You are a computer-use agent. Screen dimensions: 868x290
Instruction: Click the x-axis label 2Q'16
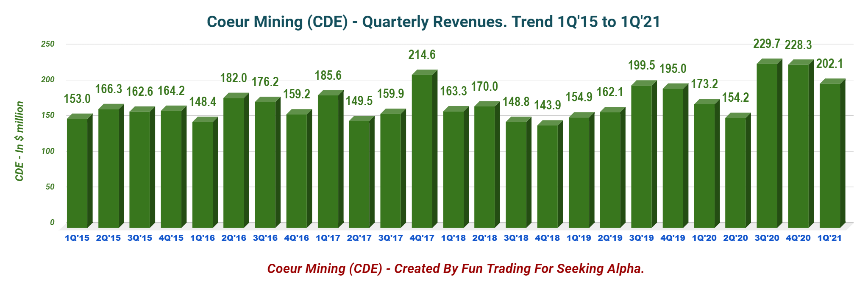point(234,238)
